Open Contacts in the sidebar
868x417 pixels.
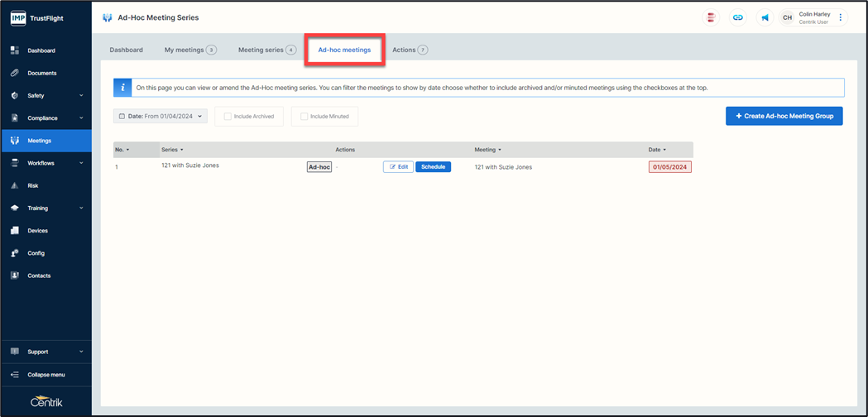[39, 276]
